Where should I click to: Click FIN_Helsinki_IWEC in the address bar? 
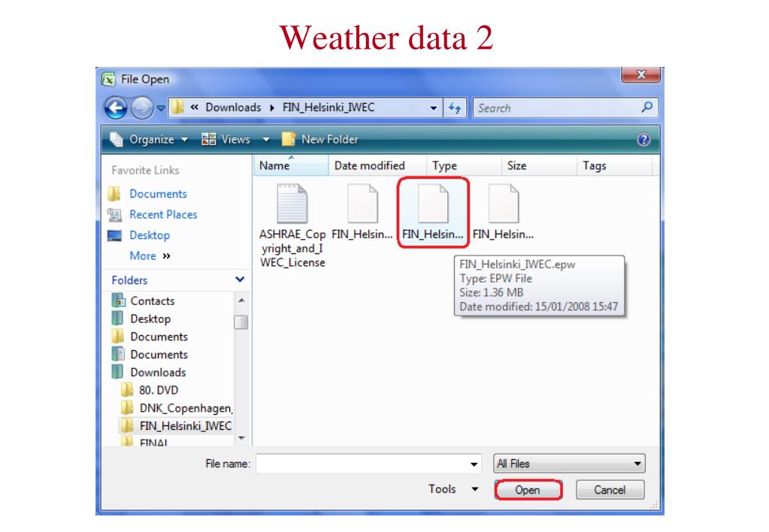(328, 107)
